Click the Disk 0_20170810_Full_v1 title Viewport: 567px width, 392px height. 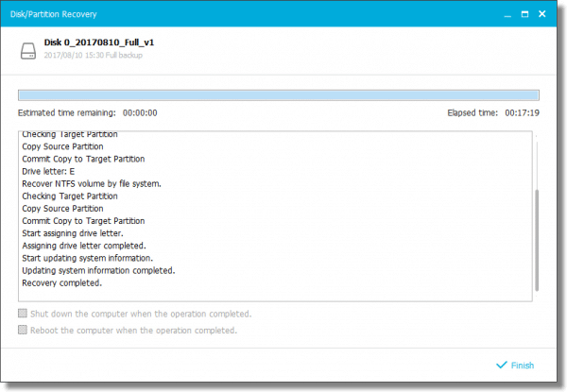[99, 43]
